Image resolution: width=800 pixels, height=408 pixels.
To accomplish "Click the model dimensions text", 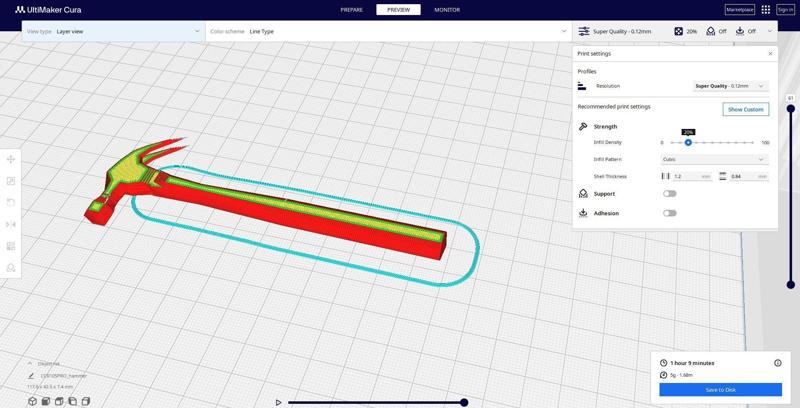I will (x=48, y=387).
